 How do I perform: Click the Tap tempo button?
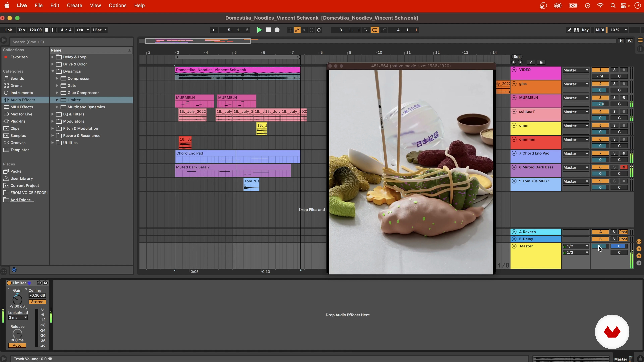pyautogui.click(x=21, y=30)
